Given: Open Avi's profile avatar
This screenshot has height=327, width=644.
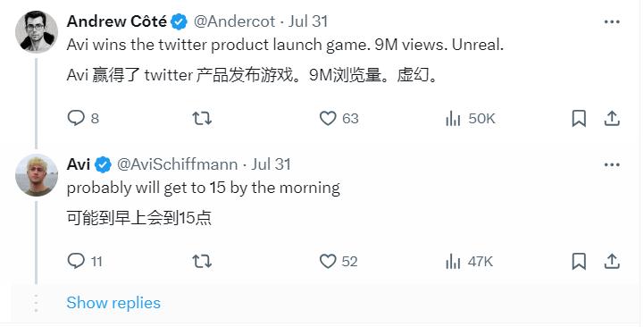Looking at the screenshot, I should coord(37,175).
